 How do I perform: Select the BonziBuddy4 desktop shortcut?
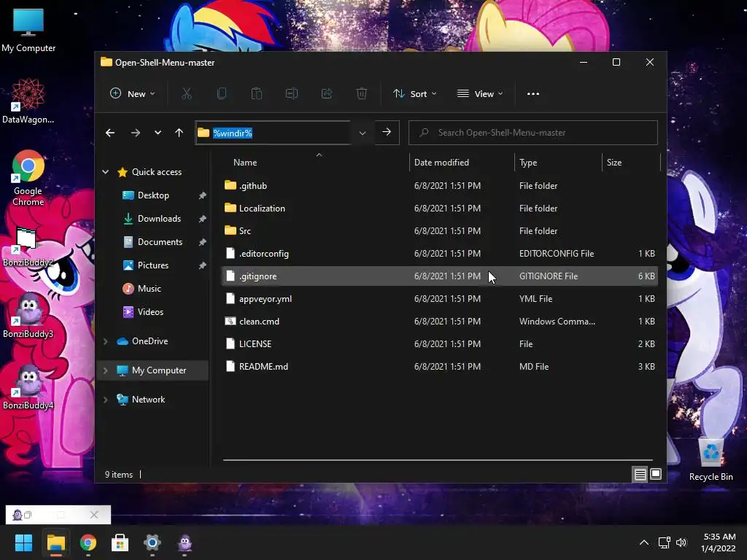pyautogui.click(x=28, y=386)
